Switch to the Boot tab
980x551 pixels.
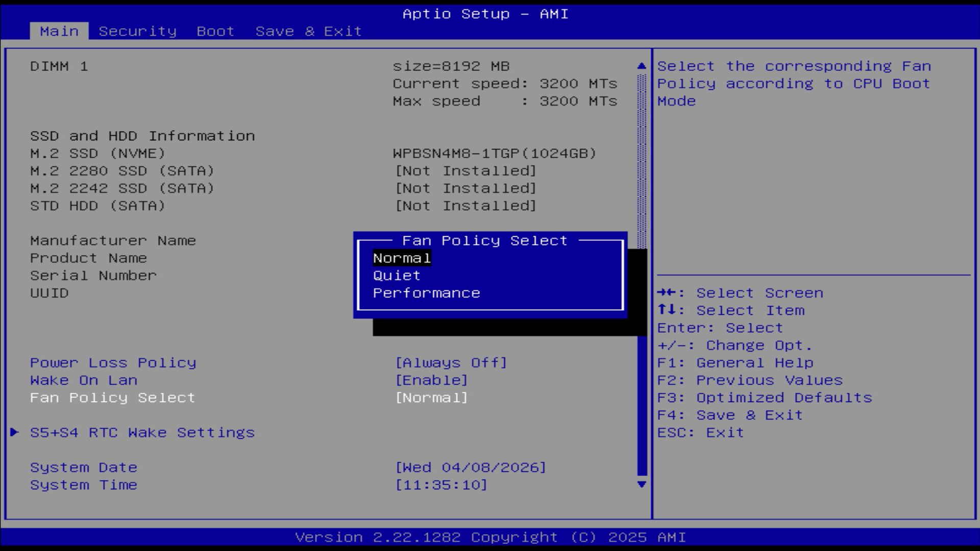215,31
